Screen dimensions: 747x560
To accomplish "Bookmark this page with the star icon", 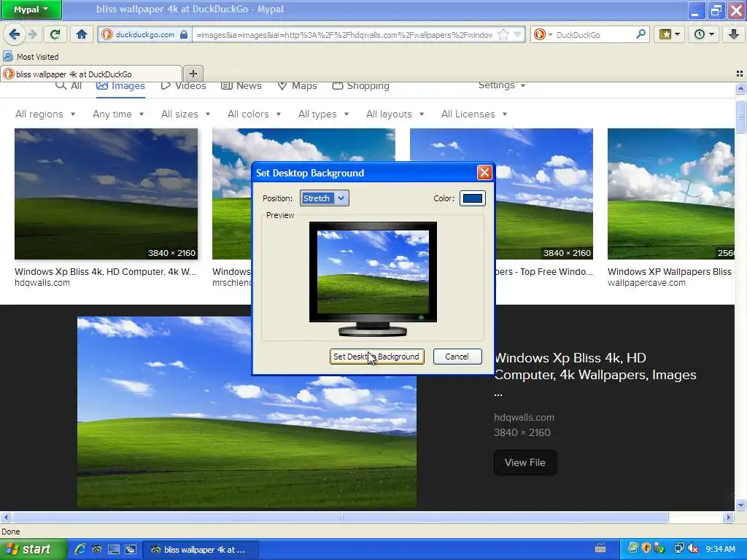I will pyautogui.click(x=503, y=34).
